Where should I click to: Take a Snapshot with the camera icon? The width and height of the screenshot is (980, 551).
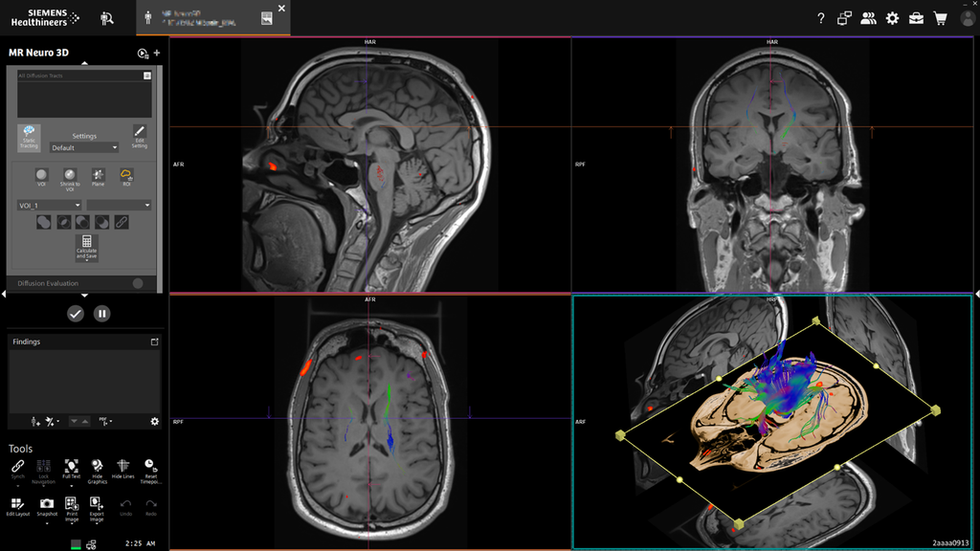click(x=46, y=504)
